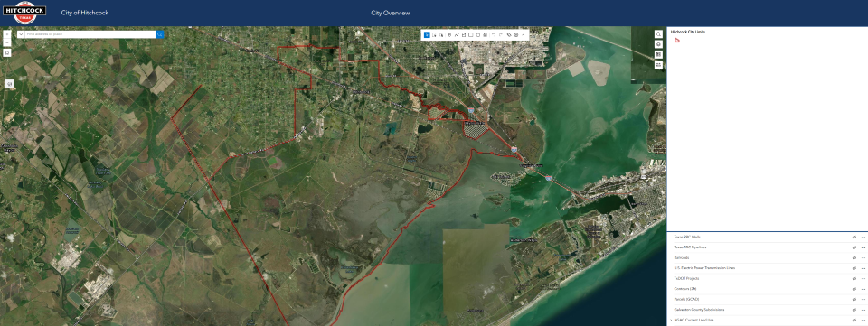
Task: Open options menu for Texas RRC Pipelines
Action: coord(863,247)
